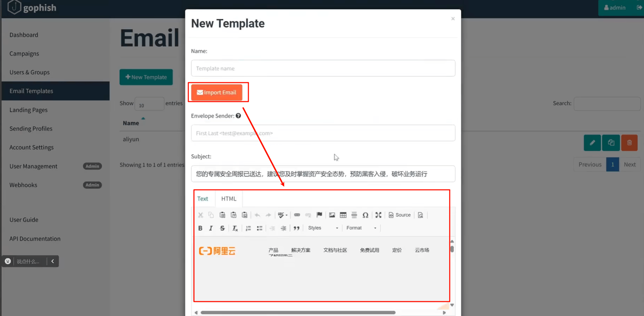Paste from clipboard icon

pos(222,215)
